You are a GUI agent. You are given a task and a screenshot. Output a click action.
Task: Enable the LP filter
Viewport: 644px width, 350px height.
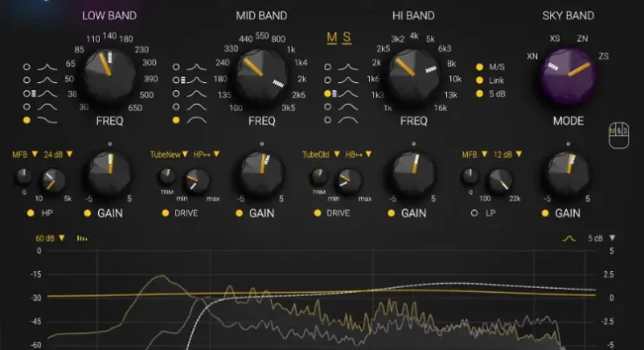point(474,213)
